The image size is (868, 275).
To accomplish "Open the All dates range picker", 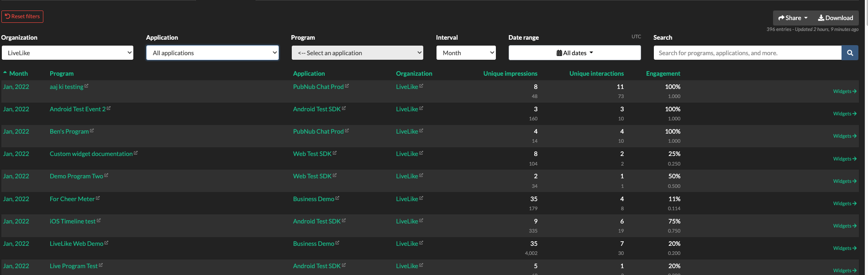I will click(575, 53).
